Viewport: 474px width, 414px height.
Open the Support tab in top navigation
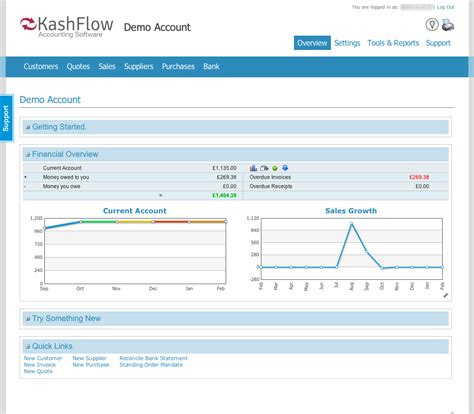(438, 43)
